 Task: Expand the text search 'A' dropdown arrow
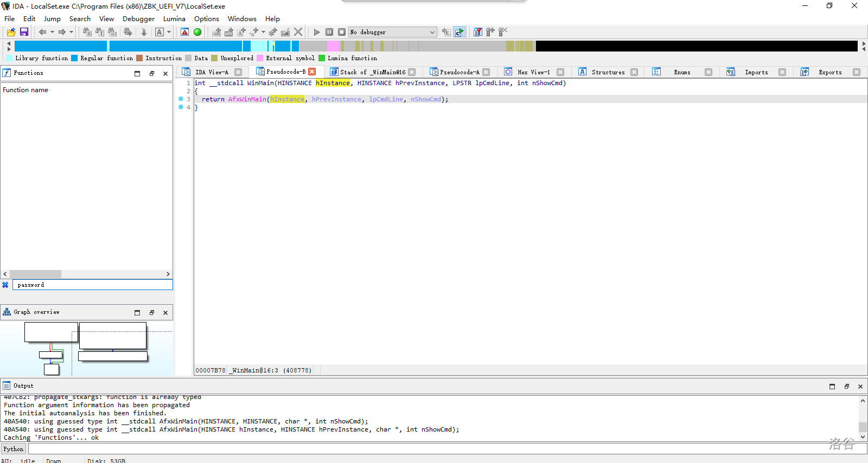(x=169, y=32)
